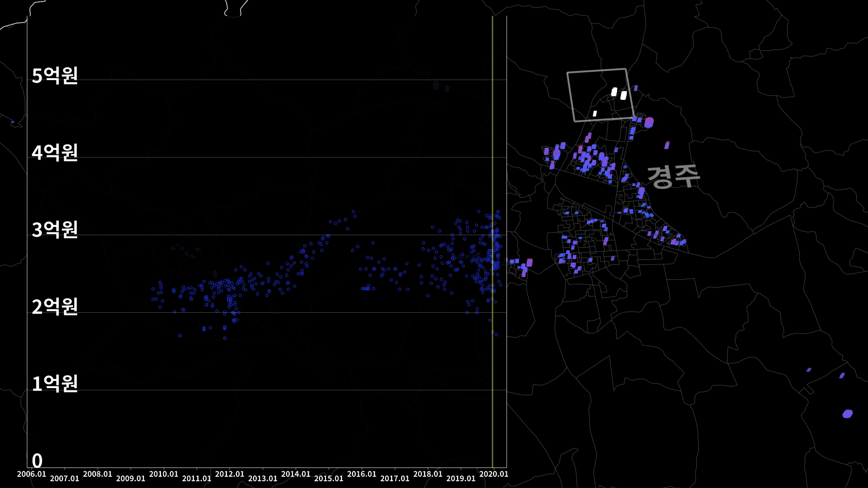Click the 2018.01 date label
The image size is (868, 488).
tap(428, 474)
